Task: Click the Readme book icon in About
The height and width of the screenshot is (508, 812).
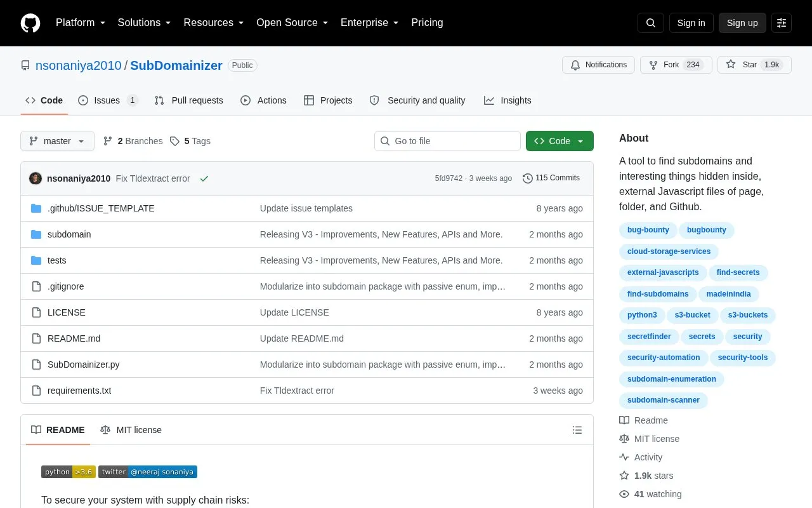Action: click(624, 420)
